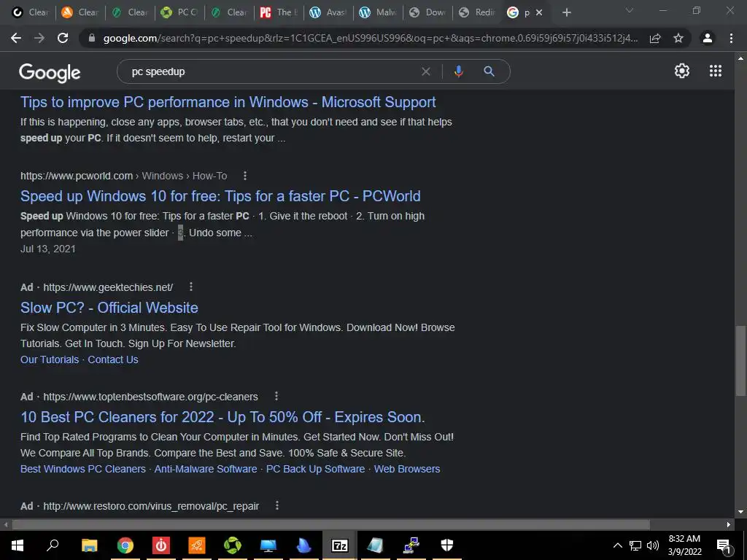Open options menu for toptenbestsoftware.org ad
Image resolution: width=747 pixels, height=560 pixels.
[276, 396]
